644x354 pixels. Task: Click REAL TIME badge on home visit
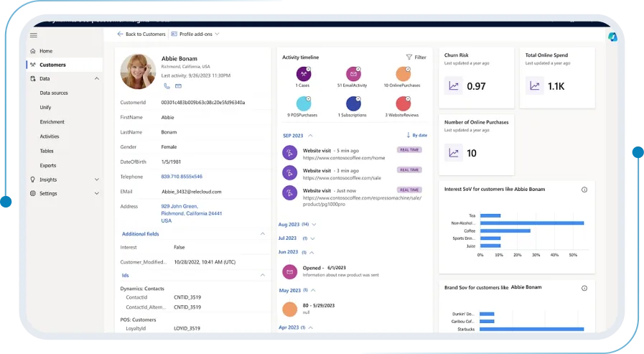[409, 150]
